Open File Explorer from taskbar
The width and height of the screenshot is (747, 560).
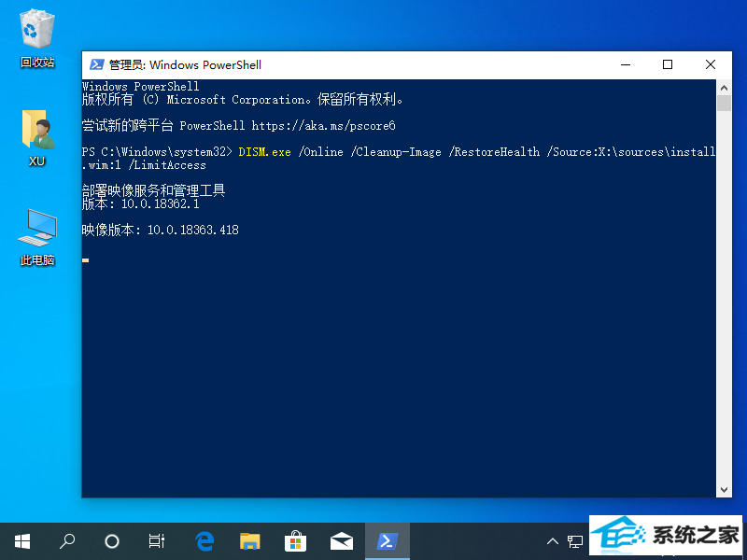(249, 541)
